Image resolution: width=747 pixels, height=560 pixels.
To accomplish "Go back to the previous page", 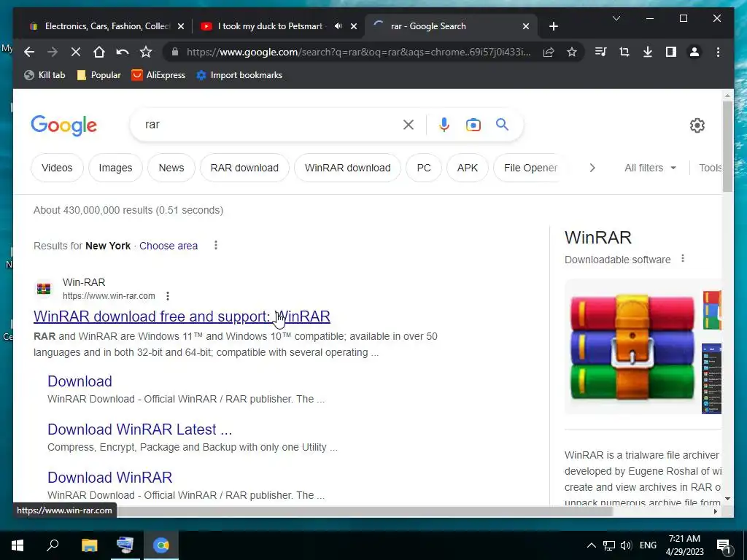I will tap(29, 52).
